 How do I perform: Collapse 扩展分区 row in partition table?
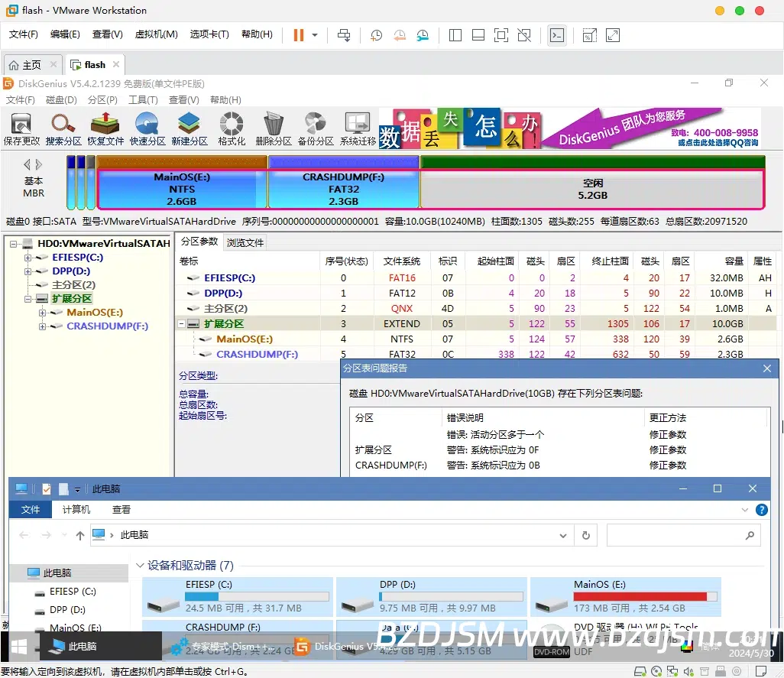(x=182, y=324)
